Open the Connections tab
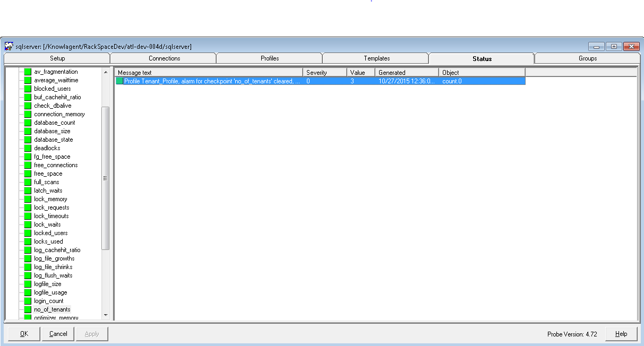Screen dimensions: 644x346 [x=163, y=58]
